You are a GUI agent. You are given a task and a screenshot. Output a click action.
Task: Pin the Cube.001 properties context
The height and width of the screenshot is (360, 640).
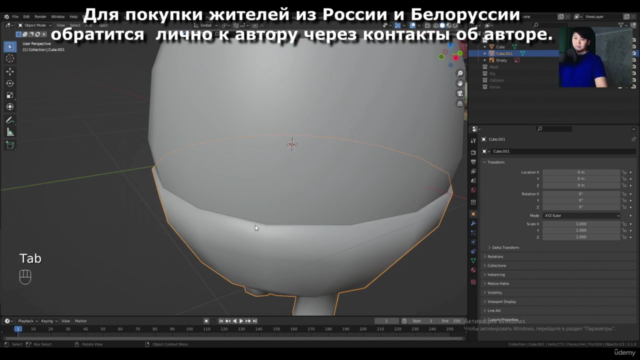click(633, 140)
